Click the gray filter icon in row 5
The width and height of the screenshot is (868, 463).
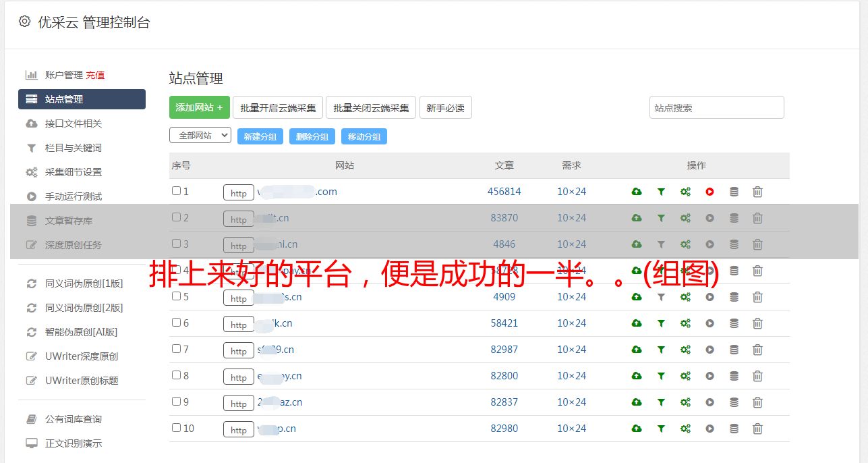[x=661, y=297]
